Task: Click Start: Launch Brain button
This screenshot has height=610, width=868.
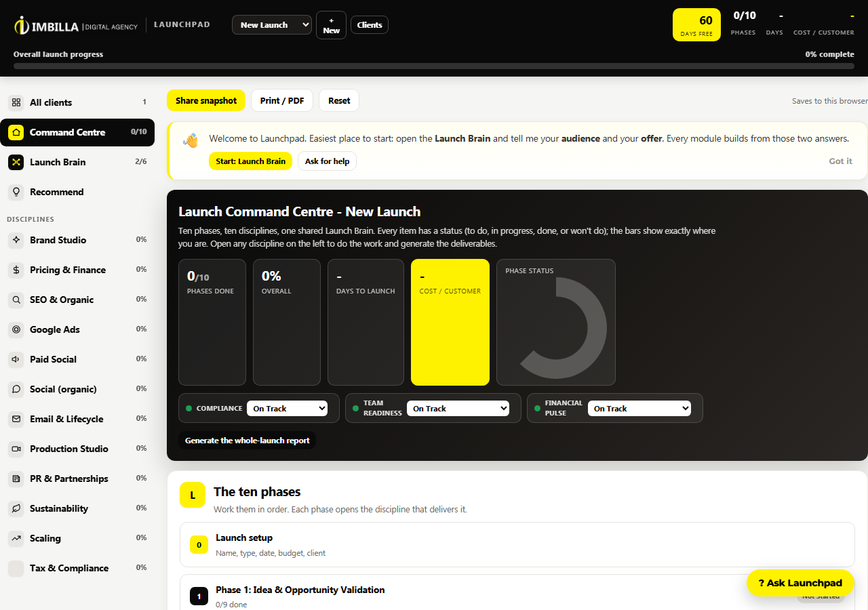Action: click(251, 161)
